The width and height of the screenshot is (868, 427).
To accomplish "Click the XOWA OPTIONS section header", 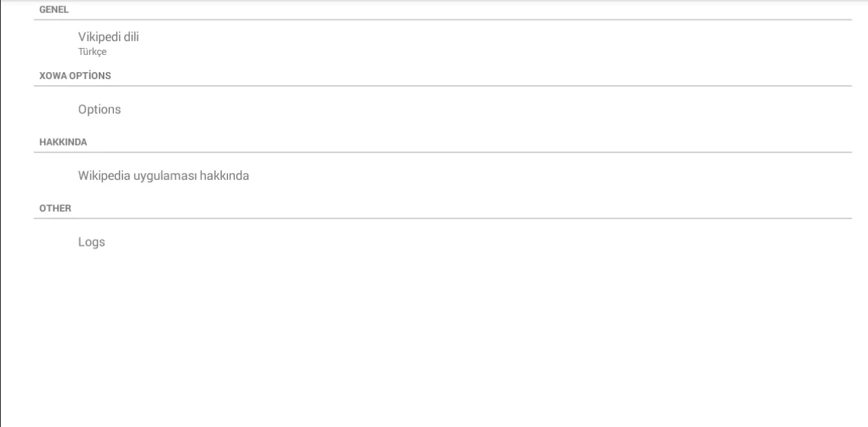I will [75, 76].
